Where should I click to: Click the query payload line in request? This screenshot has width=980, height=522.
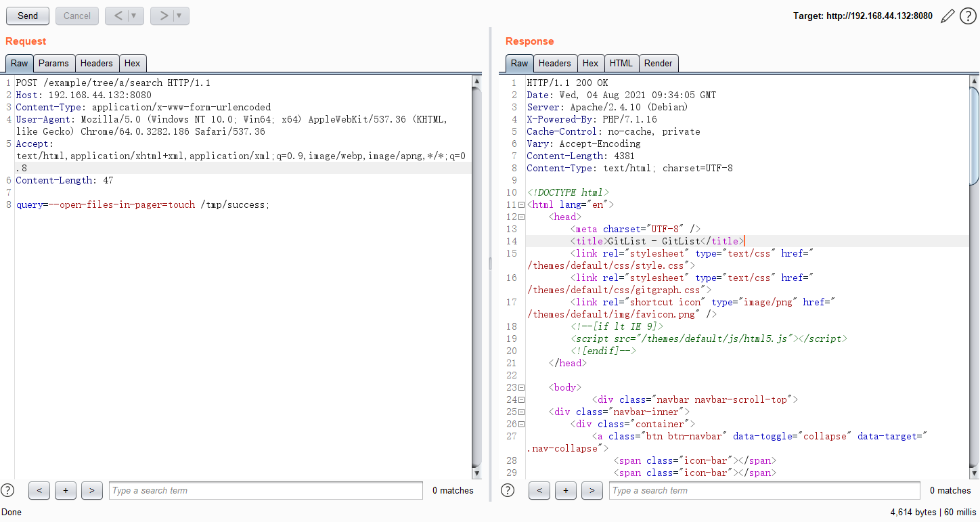point(142,204)
